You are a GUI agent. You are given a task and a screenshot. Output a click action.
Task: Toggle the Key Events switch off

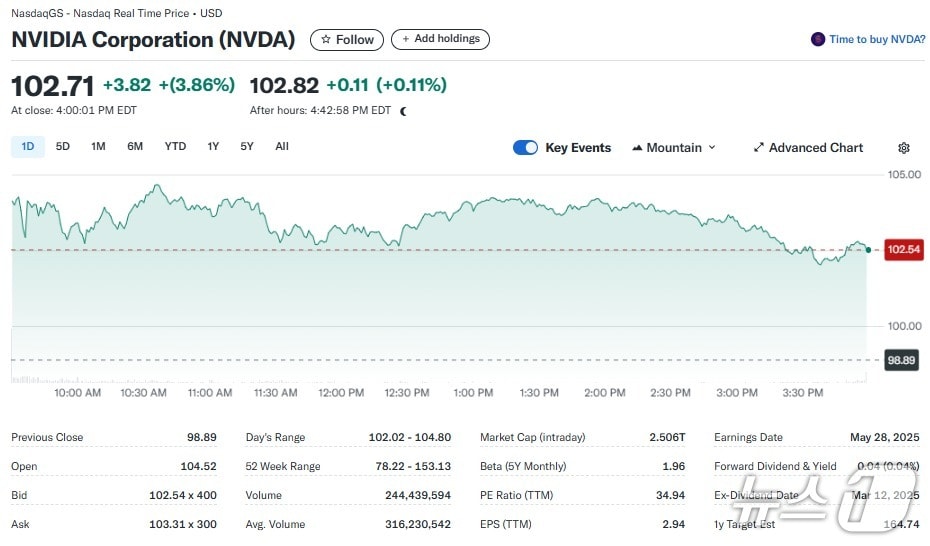click(x=525, y=148)
